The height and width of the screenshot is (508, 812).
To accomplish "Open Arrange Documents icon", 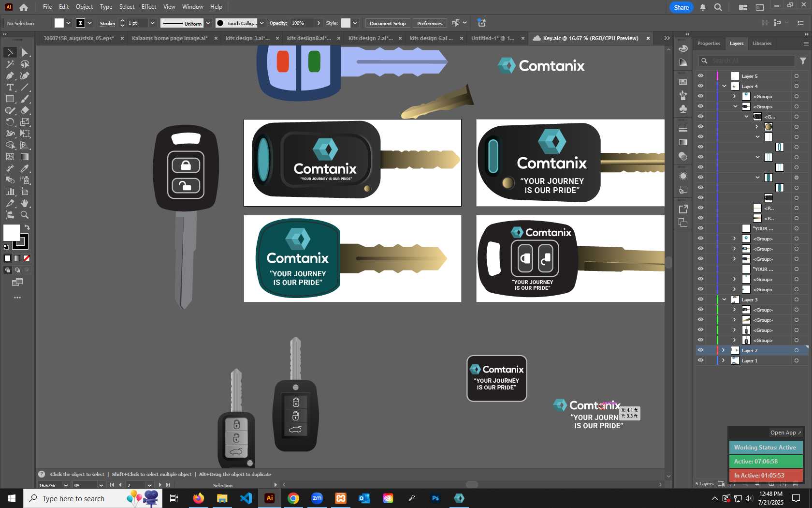I will coord(743,7).
